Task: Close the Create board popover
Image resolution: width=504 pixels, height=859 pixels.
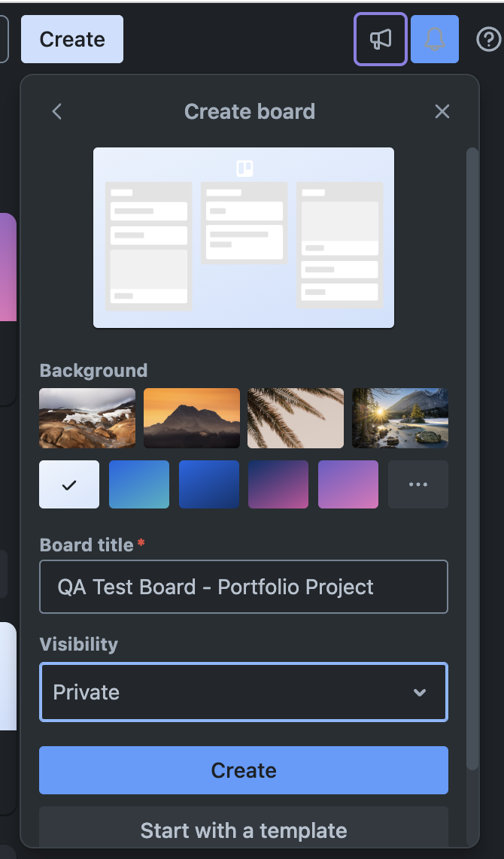Action: [x=442, y=111]
